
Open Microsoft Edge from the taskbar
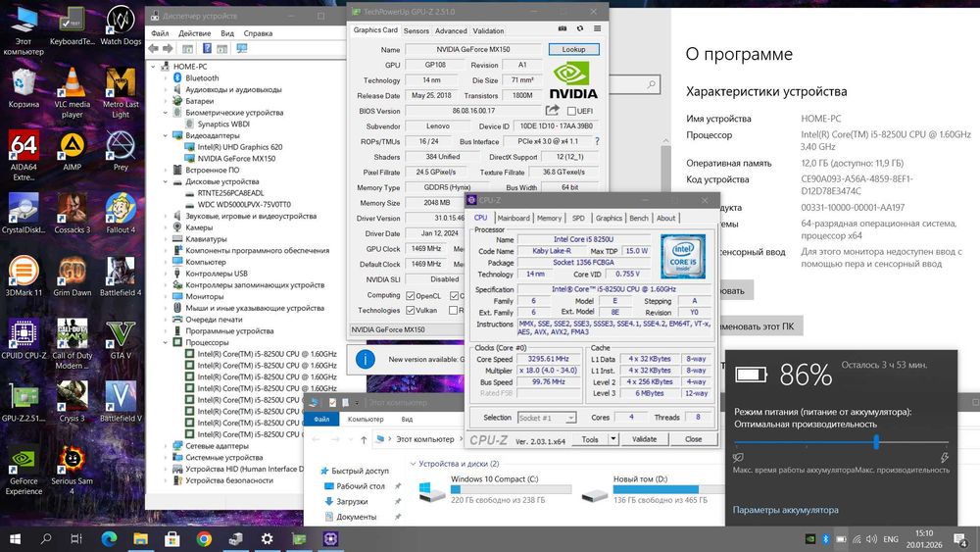[x=110, y=538]
